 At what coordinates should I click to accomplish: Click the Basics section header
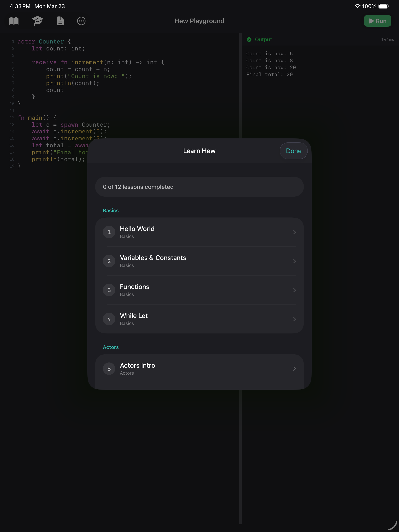(111, 211)
